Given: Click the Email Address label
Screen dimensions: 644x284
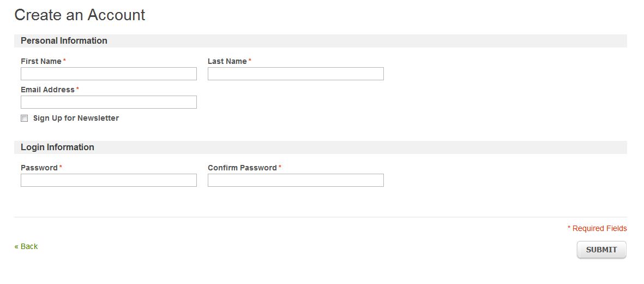Looking at the screenshot, I should pyautogui.click(x=47, y=90).
